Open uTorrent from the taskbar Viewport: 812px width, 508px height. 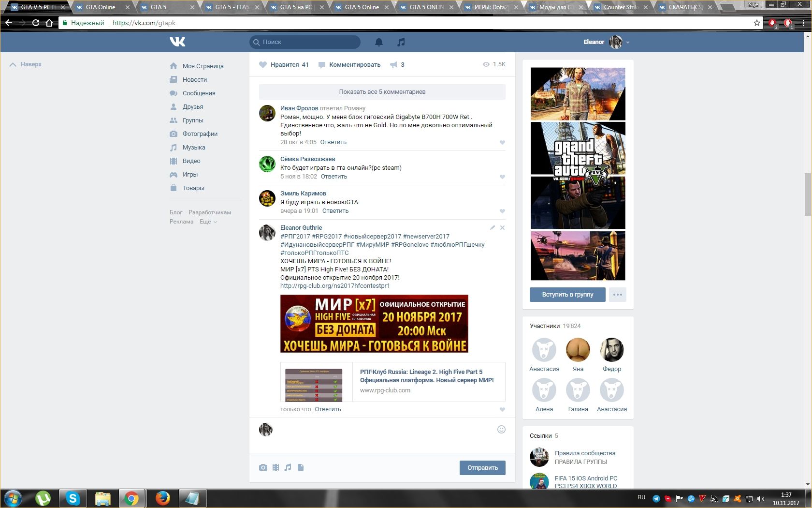[43, 498]
